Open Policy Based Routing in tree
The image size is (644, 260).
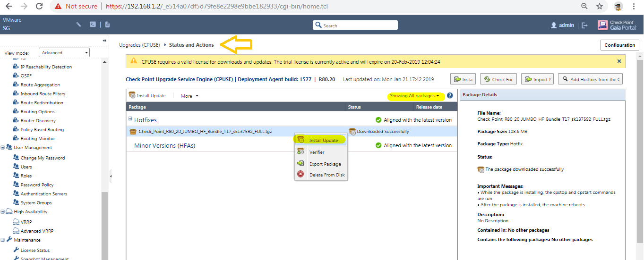click(x=42, y=130)
